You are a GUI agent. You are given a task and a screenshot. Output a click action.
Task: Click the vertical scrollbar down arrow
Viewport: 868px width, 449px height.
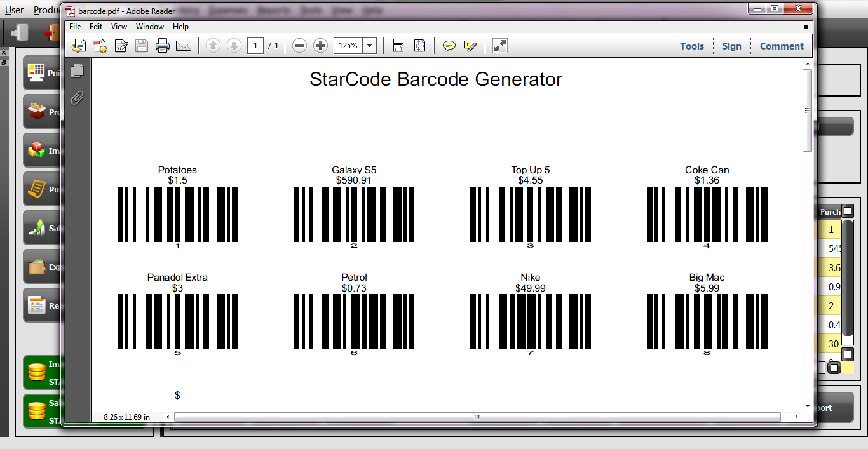point(808,406)
